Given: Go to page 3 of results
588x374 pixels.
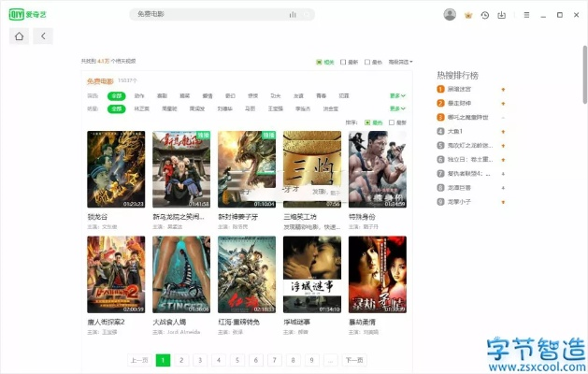Looking at the screenshot, I should [x=198, y=360].
